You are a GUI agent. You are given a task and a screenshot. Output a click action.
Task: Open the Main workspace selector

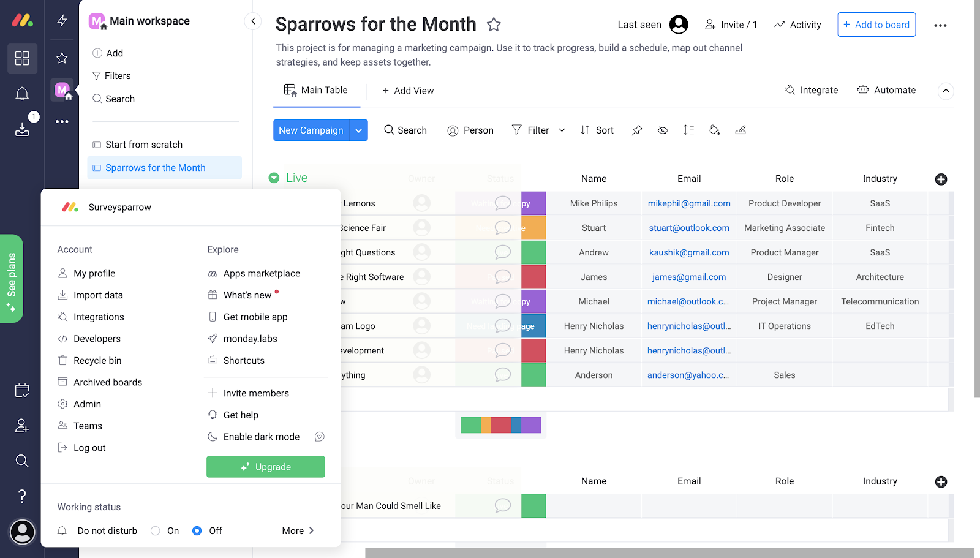click(140, 21)
